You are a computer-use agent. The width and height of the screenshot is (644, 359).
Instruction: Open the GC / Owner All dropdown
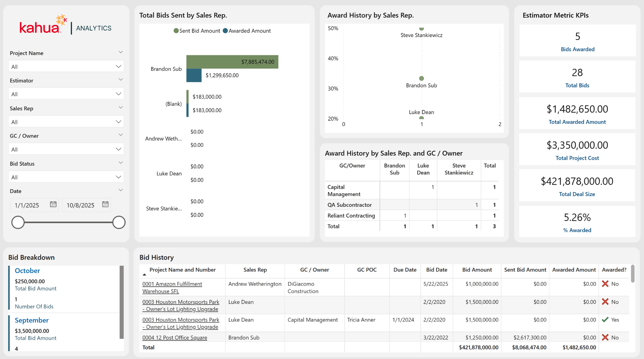(66, 149)
